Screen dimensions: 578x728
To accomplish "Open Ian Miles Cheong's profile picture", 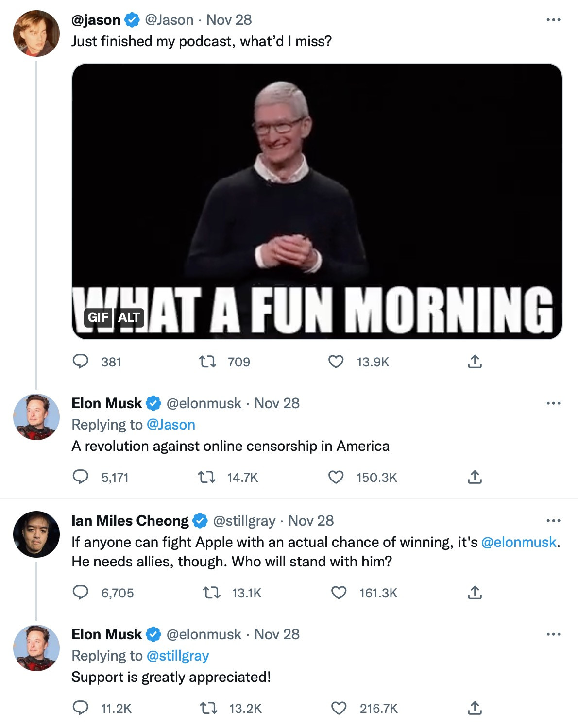I will 36,534.
